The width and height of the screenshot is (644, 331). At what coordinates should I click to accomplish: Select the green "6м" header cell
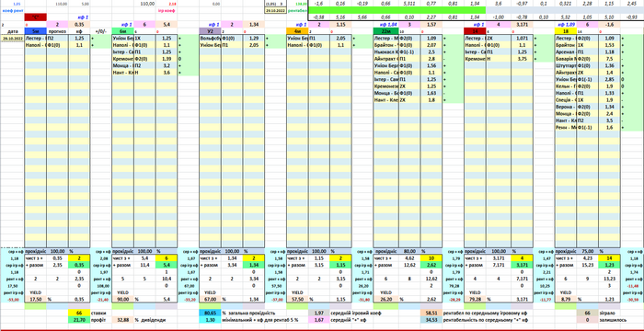point(122,30)
